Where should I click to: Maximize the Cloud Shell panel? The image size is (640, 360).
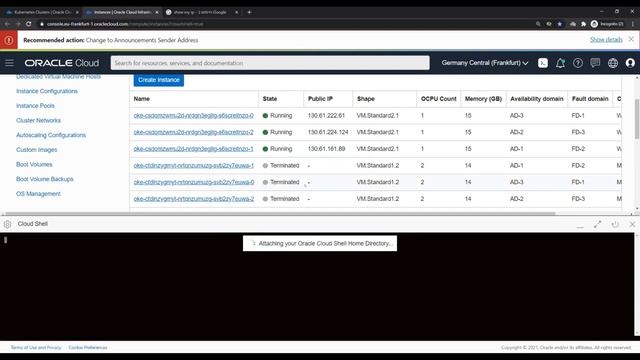point(598,224)
